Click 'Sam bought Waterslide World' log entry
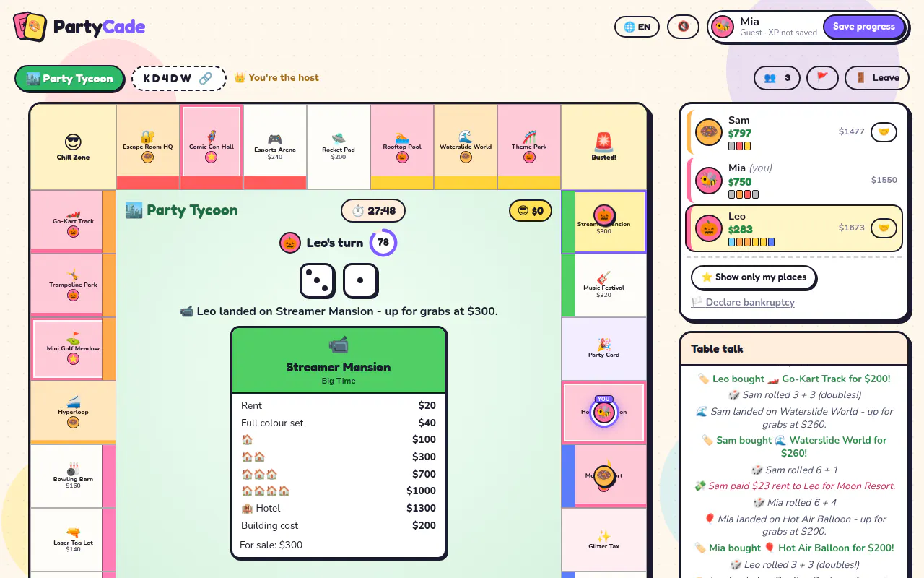 pyautogui.click(x=794, y=447)
